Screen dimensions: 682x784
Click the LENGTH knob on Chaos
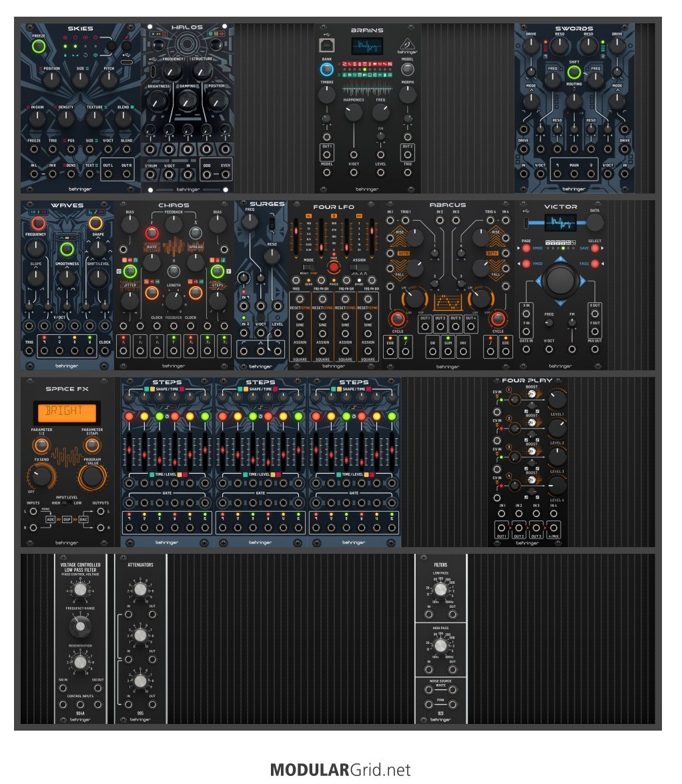tap(174, 300)
